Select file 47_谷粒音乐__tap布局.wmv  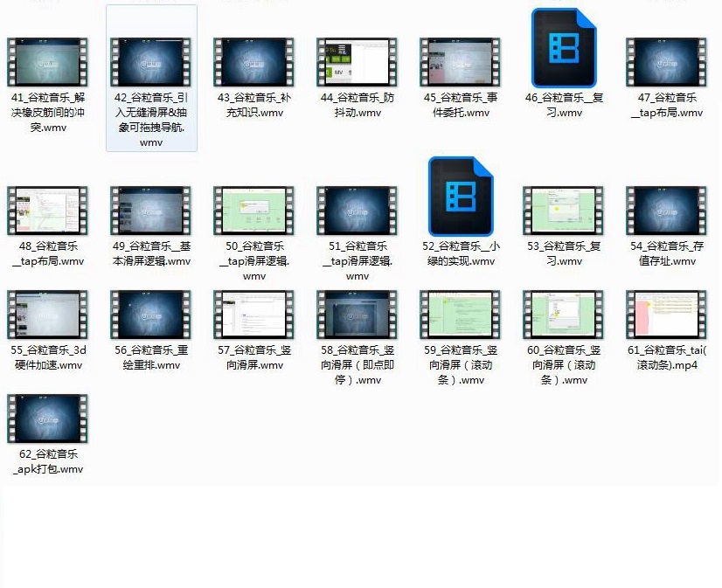click(666, 63)
